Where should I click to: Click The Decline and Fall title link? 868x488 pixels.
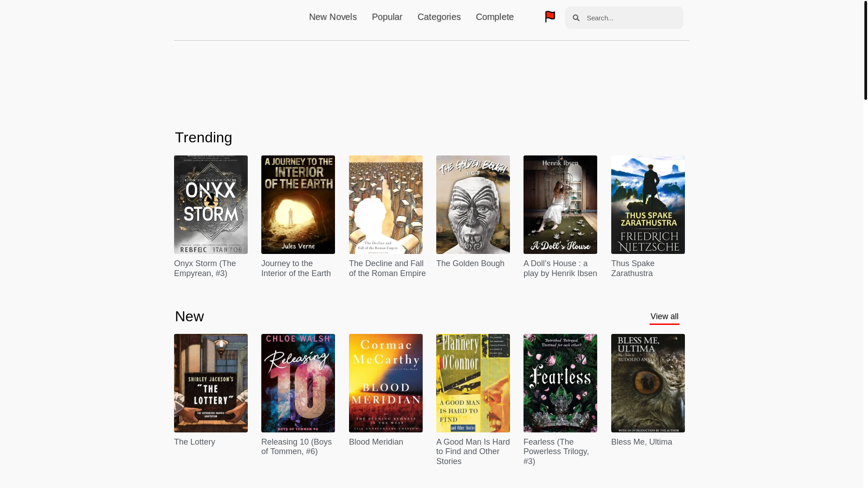click(x=387, y=268)
